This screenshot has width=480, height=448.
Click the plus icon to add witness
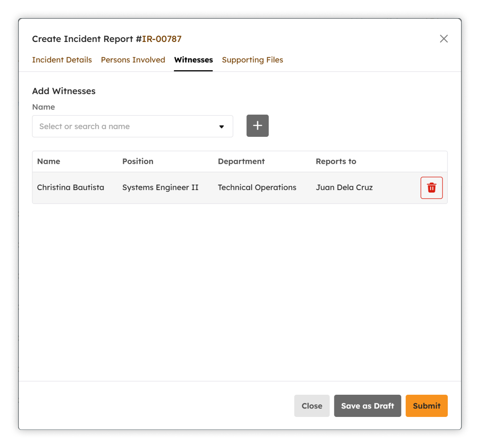pos(257,126)
